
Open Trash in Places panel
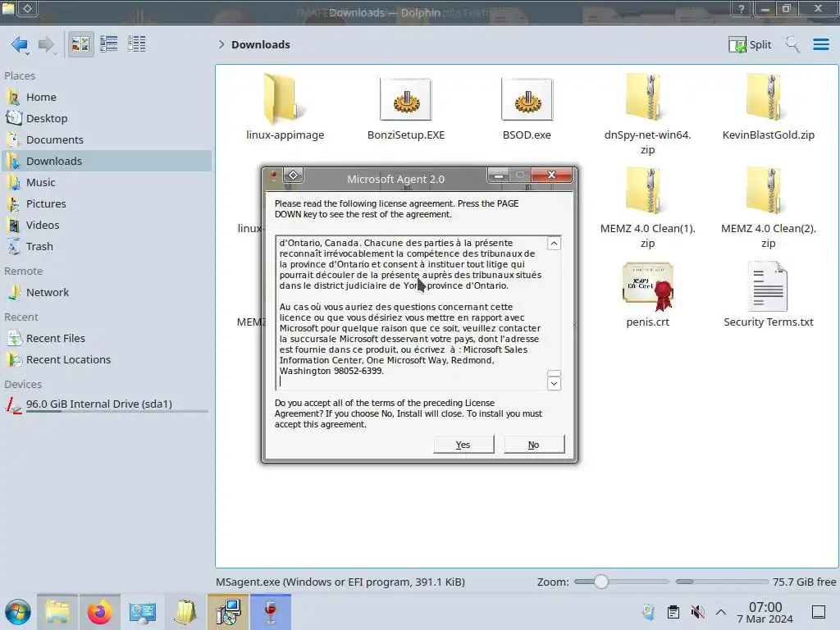point(107,246)
